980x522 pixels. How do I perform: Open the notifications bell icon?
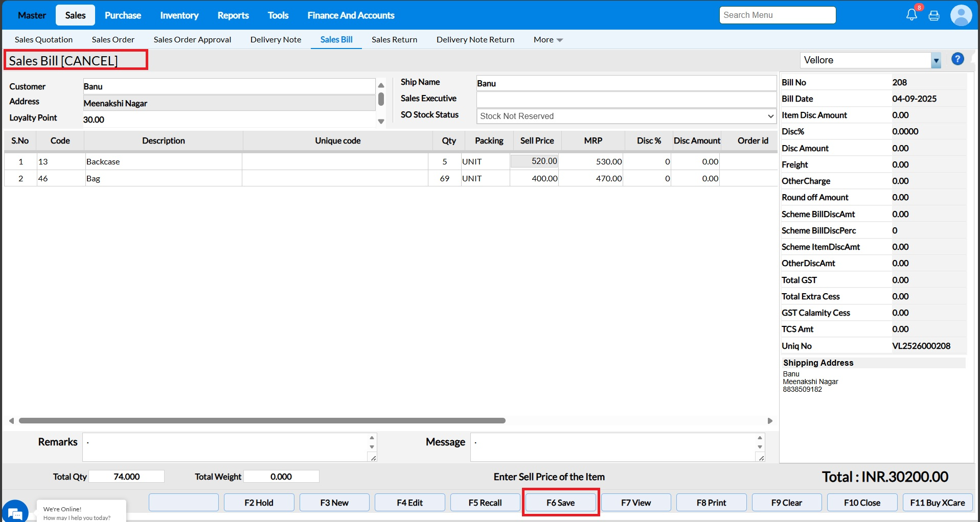(x=911, y=15)
